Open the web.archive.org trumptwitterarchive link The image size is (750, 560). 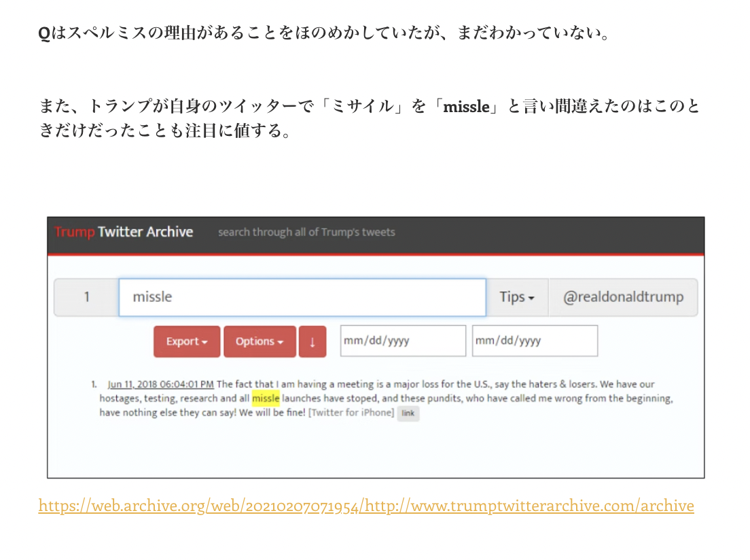tap(366, 506)
